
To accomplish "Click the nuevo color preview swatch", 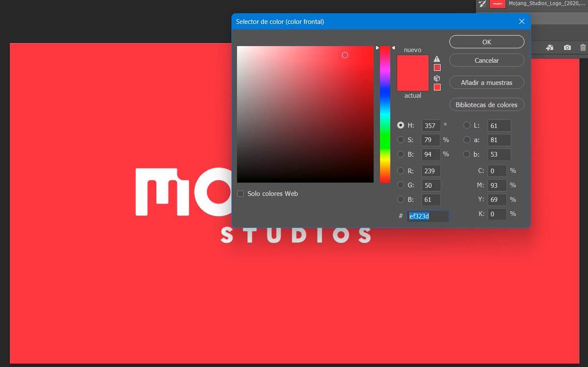I will coord(413,64).
